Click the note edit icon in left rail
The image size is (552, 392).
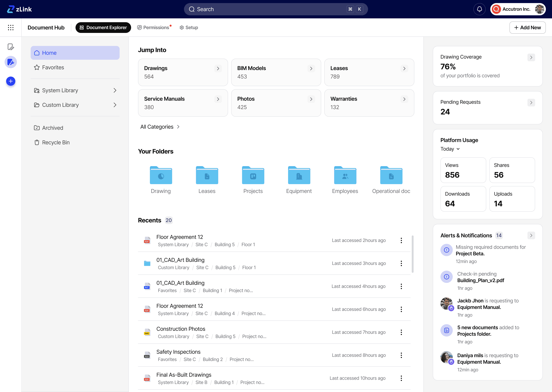coord(11,47)
